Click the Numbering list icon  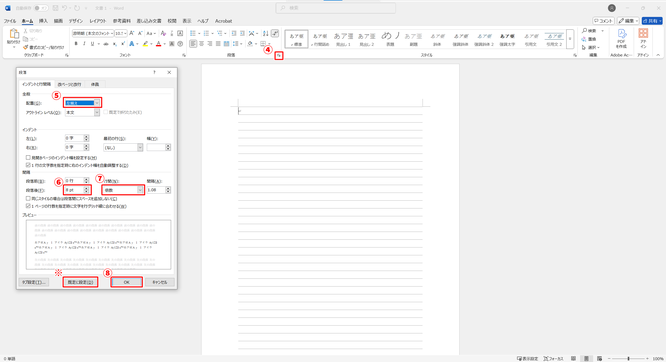[206, 33]
